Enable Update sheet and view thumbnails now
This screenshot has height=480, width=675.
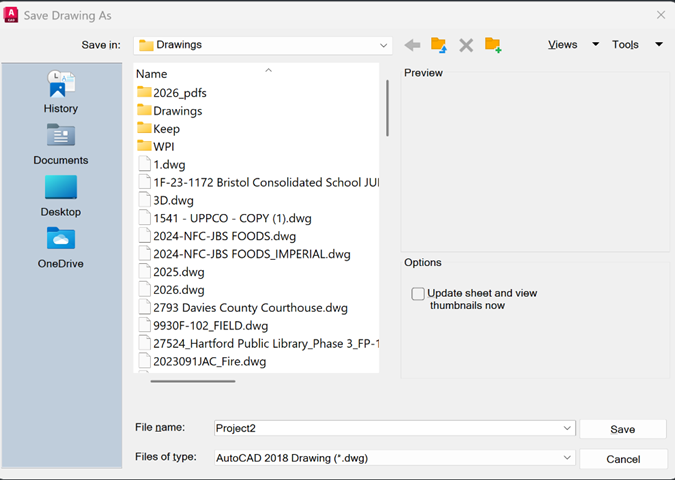point(418,294)
